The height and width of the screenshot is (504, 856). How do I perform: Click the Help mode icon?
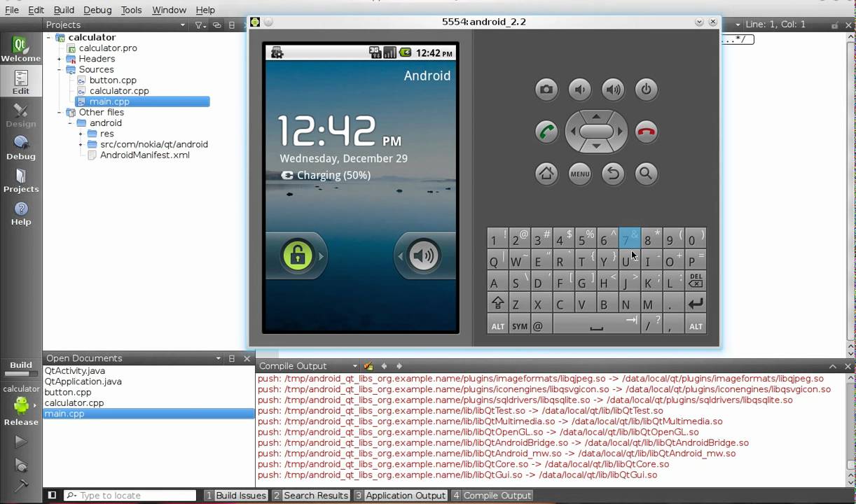pyautogui.click(x=20, y=214)
